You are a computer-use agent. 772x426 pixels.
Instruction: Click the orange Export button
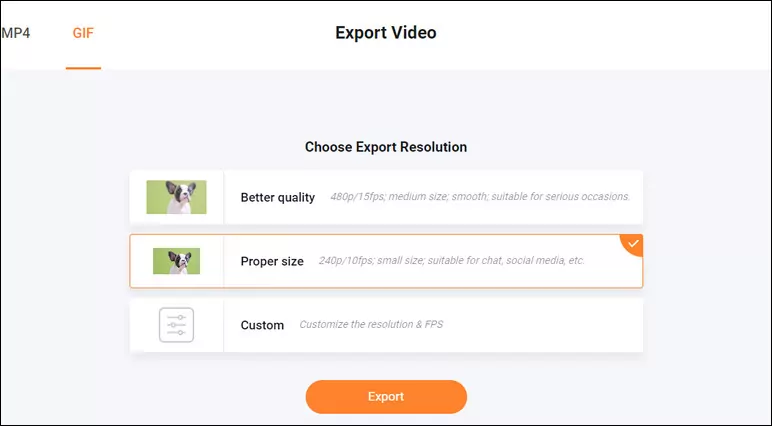pyautogui.click(x=386, y=396)
